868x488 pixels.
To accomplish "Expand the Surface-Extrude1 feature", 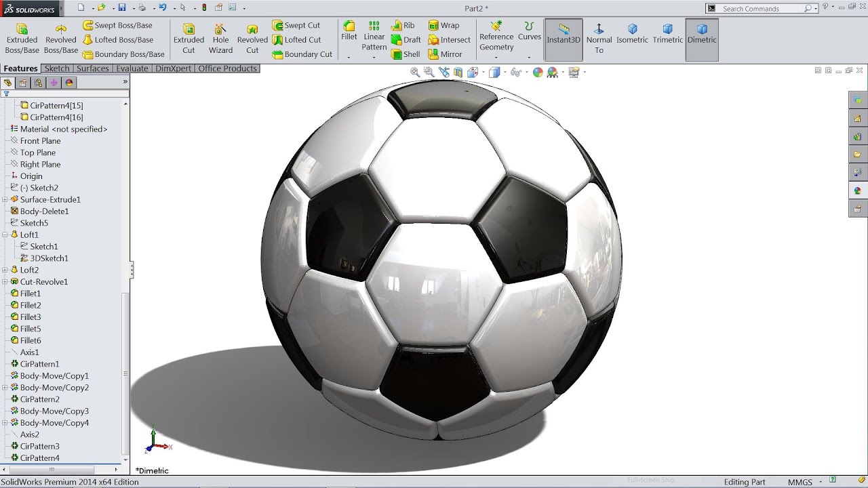I will [x=5, y=199].
